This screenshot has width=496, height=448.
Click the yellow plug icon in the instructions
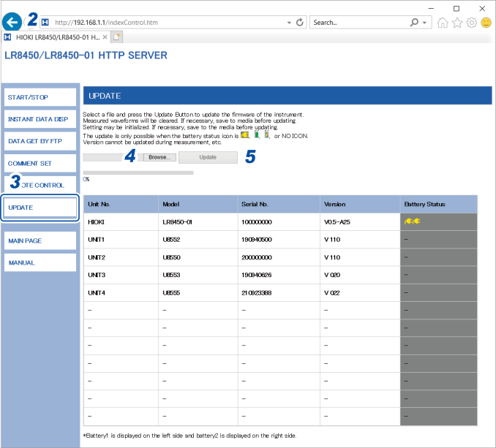[245, 135]
